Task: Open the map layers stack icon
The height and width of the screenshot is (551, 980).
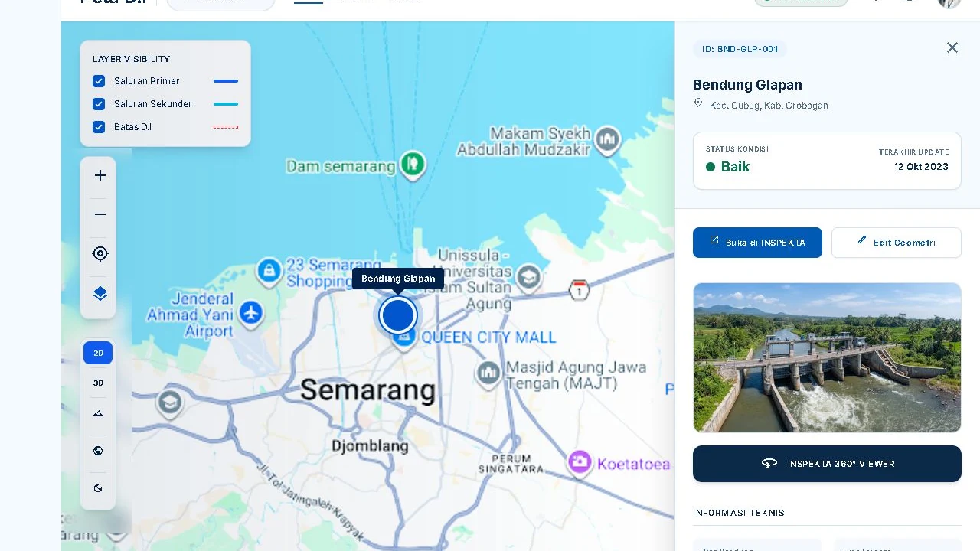Action: (x=100, y=293)
